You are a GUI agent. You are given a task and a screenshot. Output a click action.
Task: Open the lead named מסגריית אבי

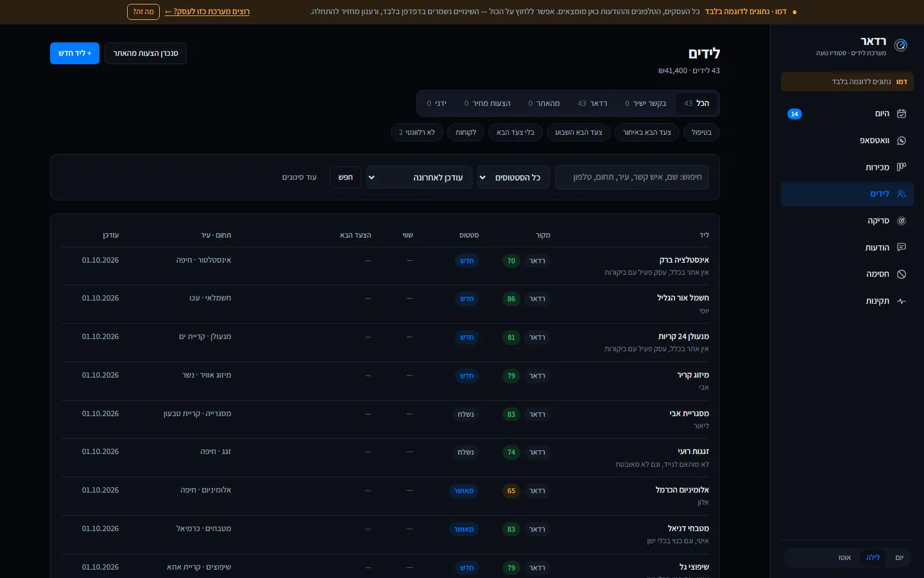pyautogui.click(x=689, y=414)
